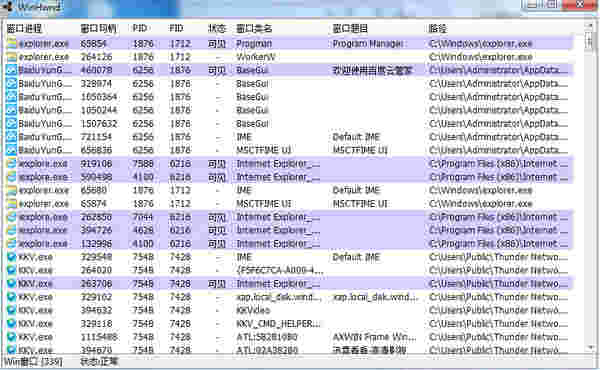This screenshot has height=370, width=600.
Task: Sort by the 窗口标题 column header
Action: tap(350, 28)
